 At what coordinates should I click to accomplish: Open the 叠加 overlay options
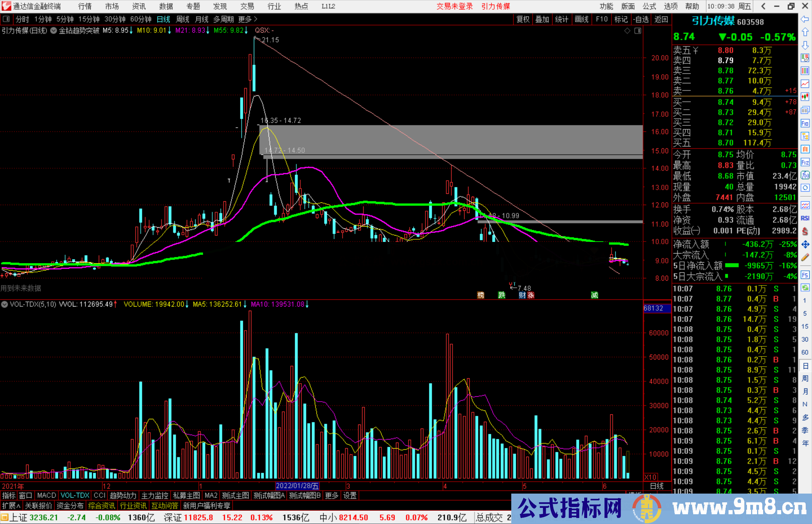[x=542, y=19]
